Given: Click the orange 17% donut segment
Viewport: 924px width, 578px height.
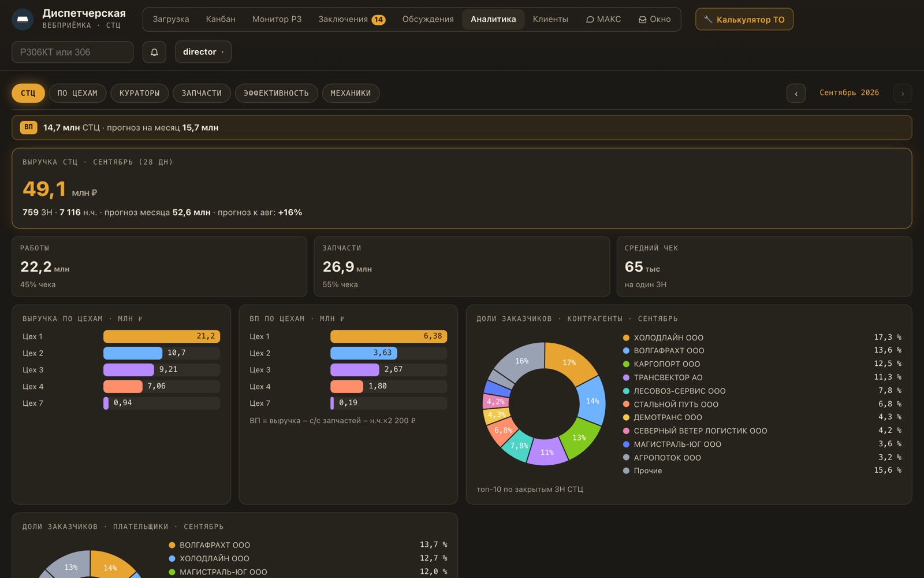Looking at the screenshot, I should coord(569,363).
